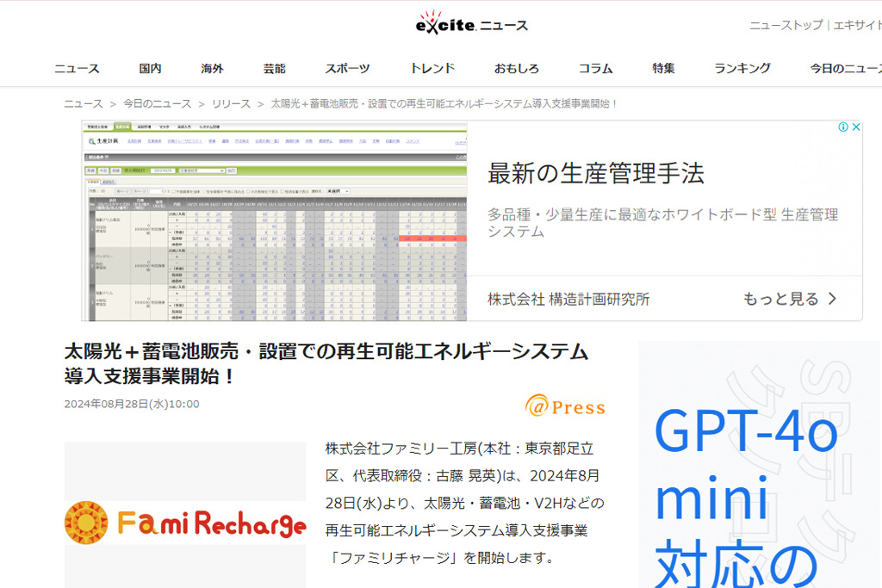Click the ニュース breadcrumb link
This screenshot has width=882, height=588.
84,104
